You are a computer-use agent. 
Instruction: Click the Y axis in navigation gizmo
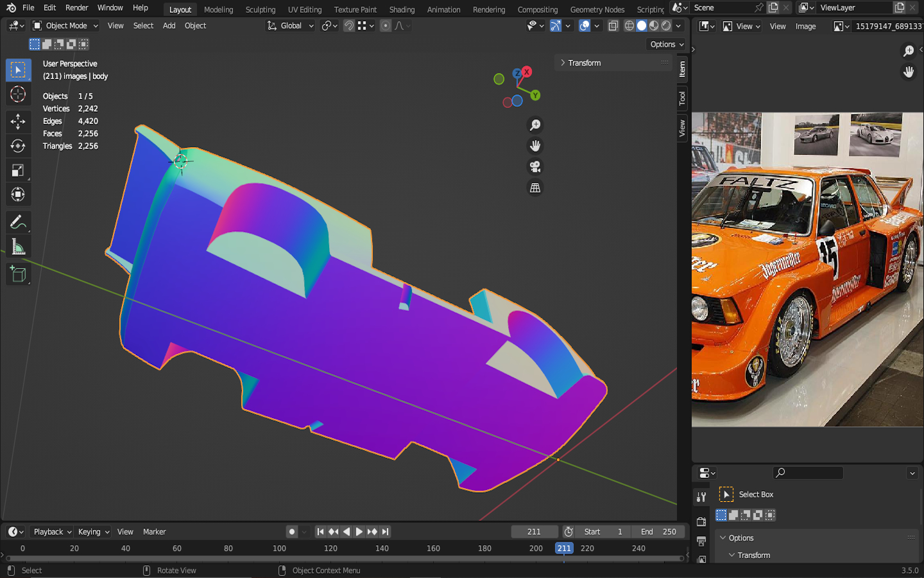click(x=535, y=95)
